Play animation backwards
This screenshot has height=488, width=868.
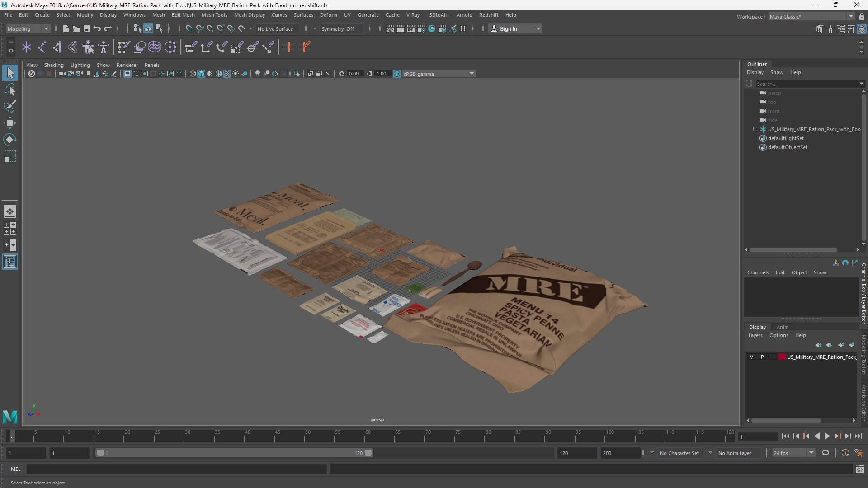pos(816,436)
